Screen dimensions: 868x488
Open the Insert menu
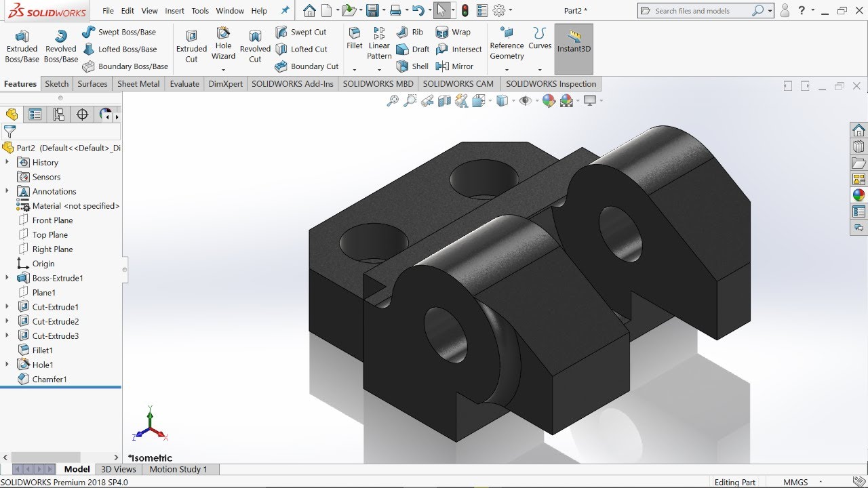click(x=174, y=11)
